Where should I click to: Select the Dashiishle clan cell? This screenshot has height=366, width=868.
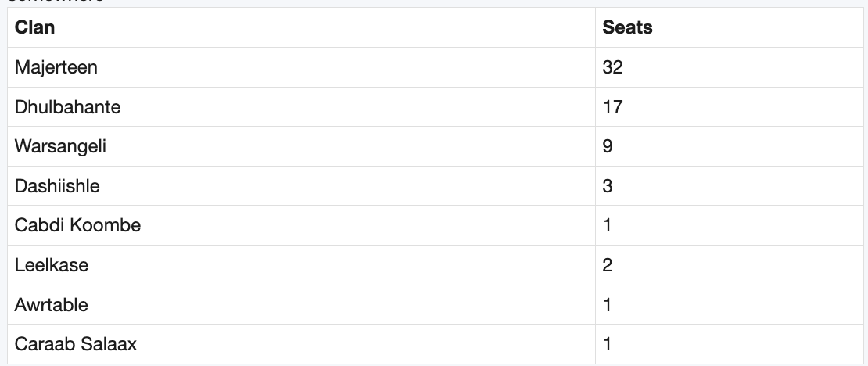point(301,186)
